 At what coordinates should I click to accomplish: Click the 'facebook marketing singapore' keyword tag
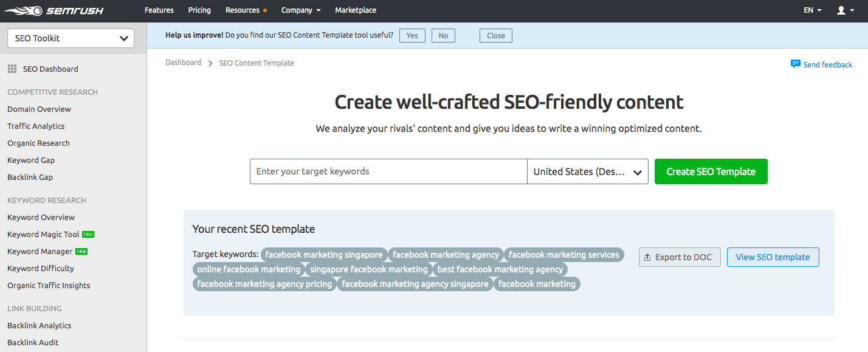tap(324, 255)
